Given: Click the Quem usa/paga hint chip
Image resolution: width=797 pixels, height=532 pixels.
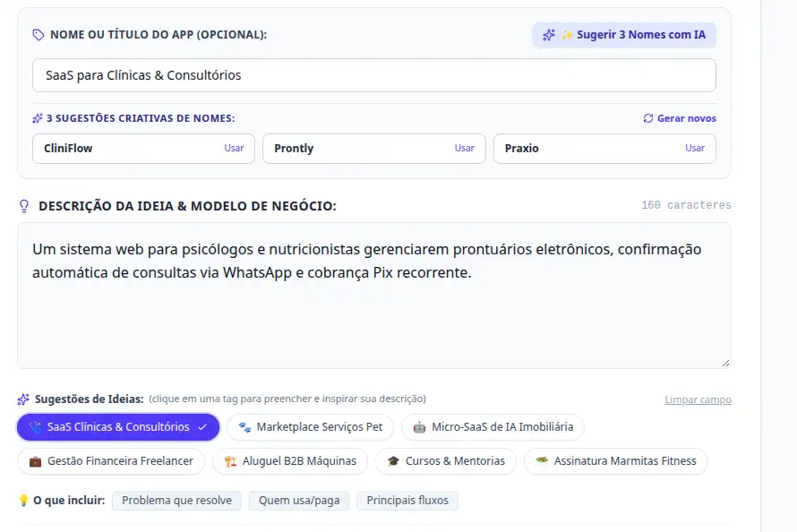Looking at the screenshot, I should point(299,501).
